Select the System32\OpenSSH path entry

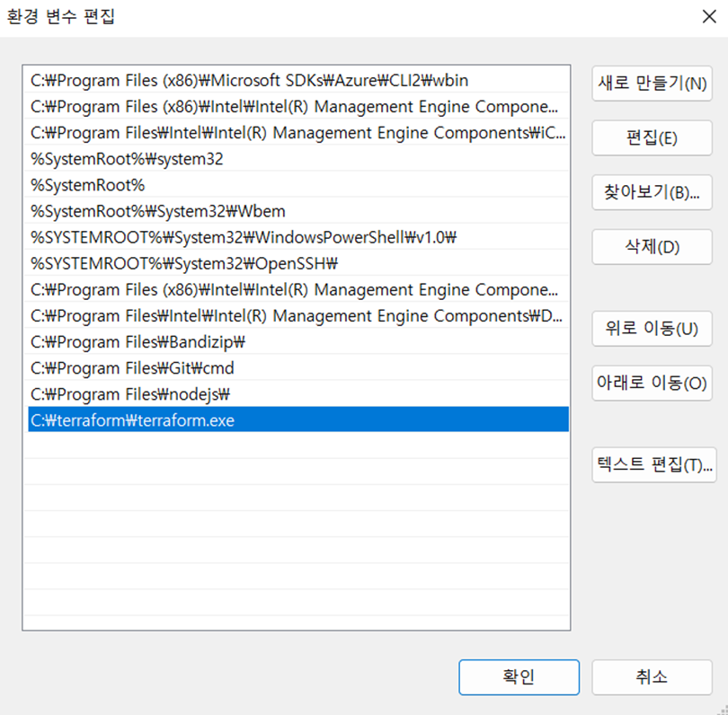(x=298, y=263)
